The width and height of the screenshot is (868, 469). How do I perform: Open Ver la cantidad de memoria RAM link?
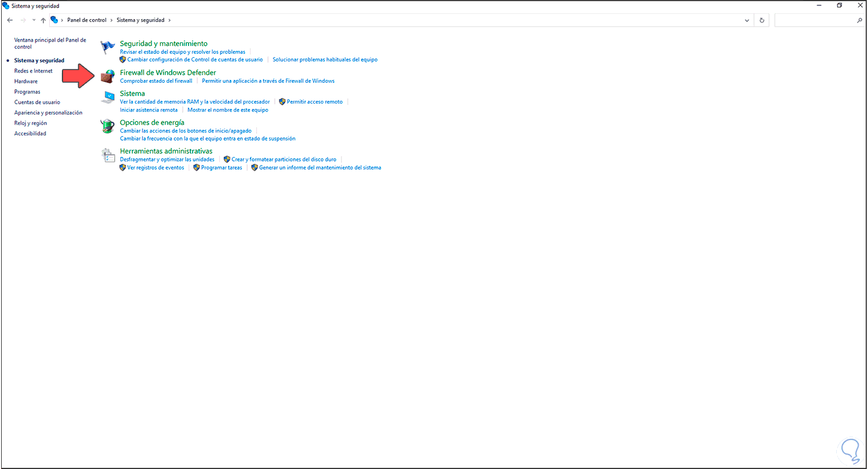click(194, 102)
